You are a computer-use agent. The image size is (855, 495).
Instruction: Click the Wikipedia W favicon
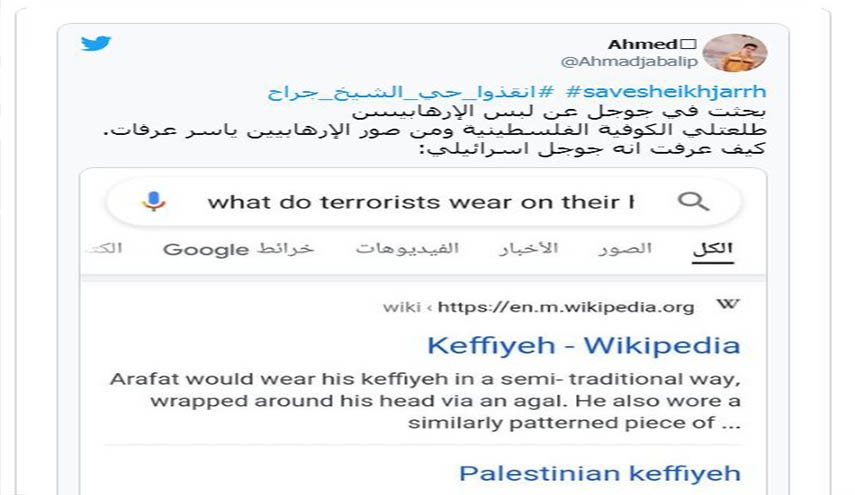728,304
